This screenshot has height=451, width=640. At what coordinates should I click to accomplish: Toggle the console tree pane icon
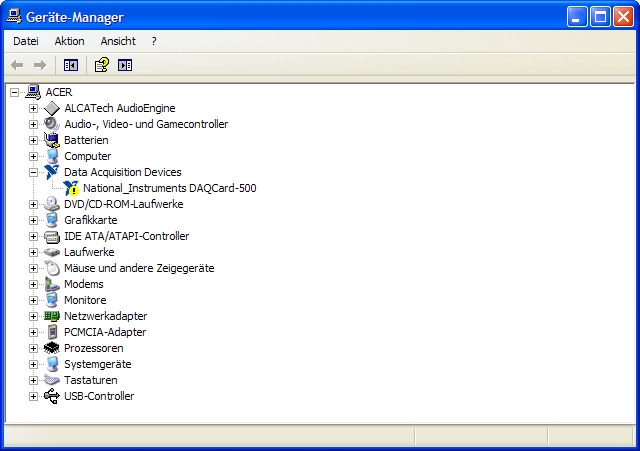coord(71,65)
